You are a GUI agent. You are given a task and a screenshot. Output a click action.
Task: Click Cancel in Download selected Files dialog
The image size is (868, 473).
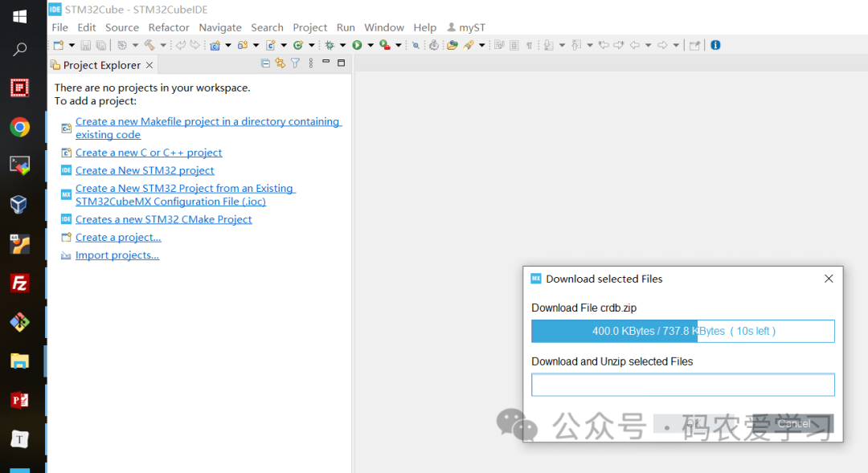click(793, 424)
